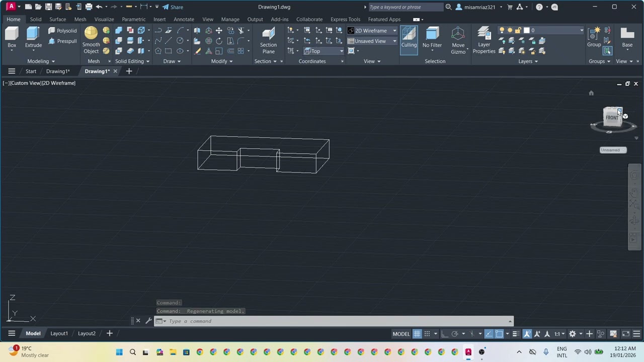The height and width of the screenshot is (362, 644).
Task: Click the Home icon above the ViewCube
Action: click(x=591, y=93)
